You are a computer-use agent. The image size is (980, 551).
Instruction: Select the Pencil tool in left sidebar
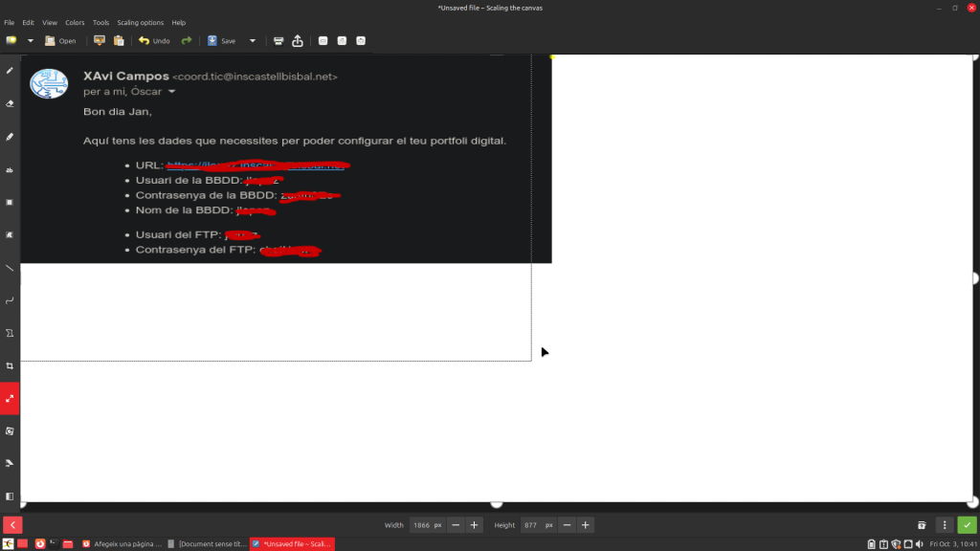click(x=10, y=71)
